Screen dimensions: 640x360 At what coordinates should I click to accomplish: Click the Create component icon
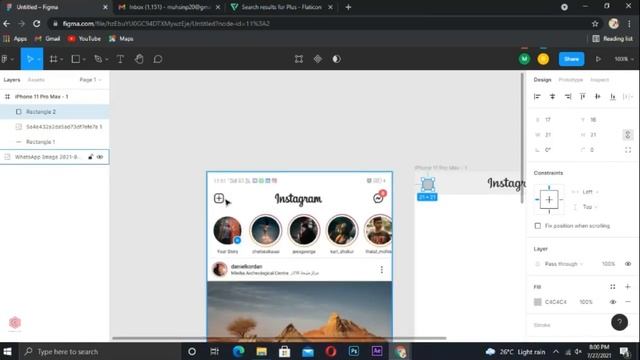318,59
